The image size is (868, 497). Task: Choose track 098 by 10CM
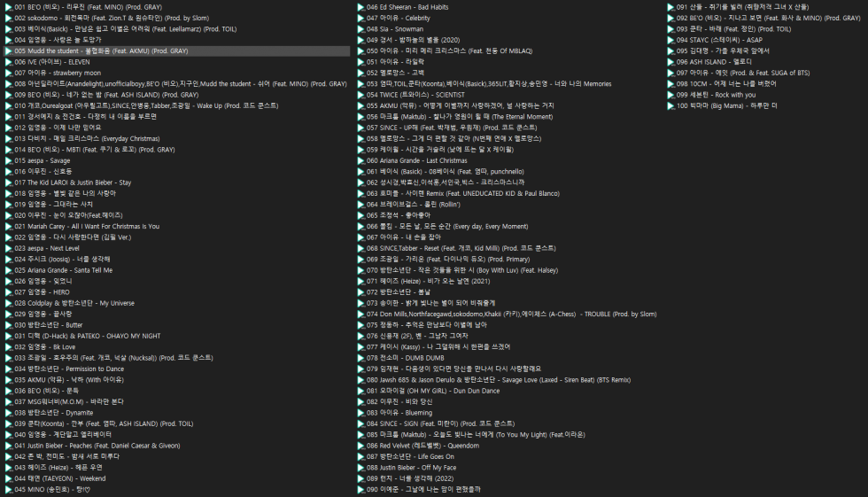coord(726,84)
